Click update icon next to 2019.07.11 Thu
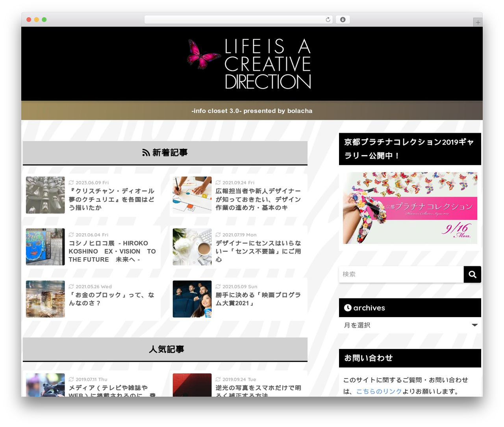 coord(71,379)
